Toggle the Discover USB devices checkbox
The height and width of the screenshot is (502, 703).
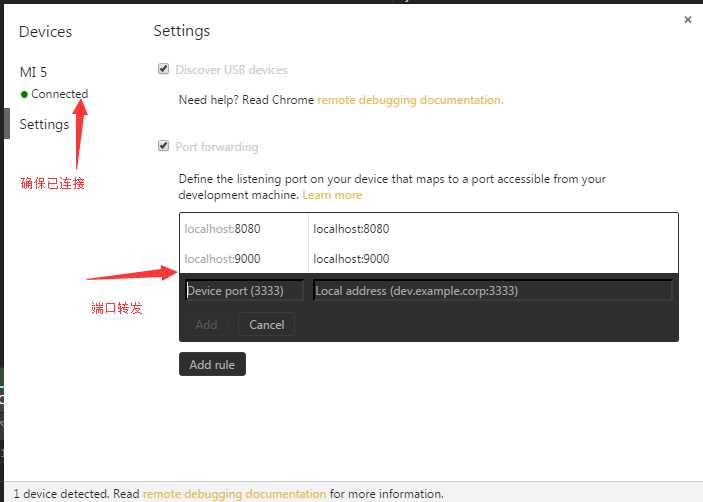163,69
